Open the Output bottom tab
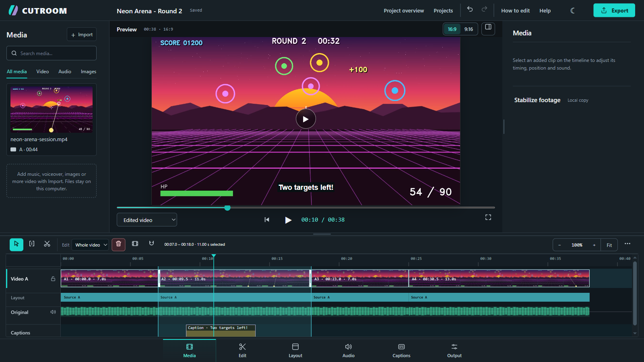The width and height of the screenshot is (644, 362). coord(454,350)
